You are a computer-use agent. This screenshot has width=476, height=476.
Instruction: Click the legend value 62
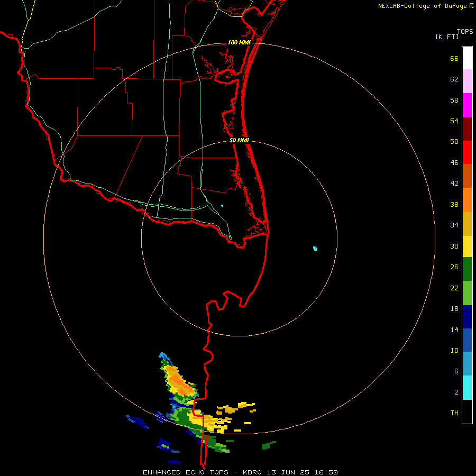tap(454, 79)
